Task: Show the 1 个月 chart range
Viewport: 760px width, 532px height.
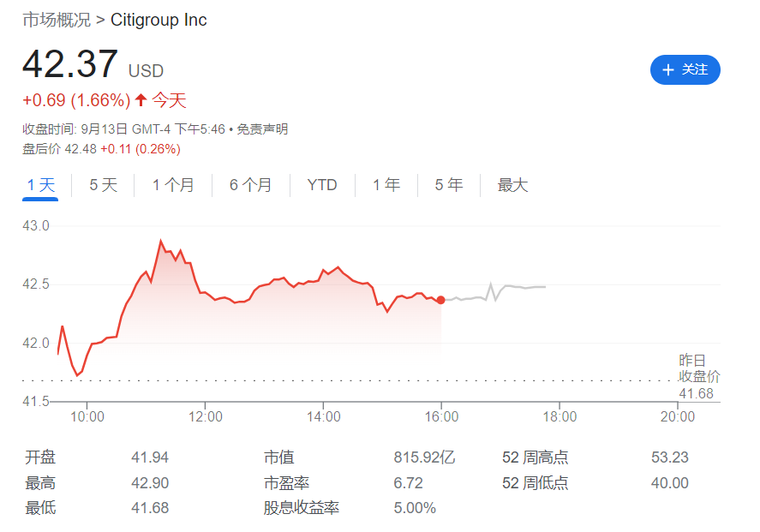Action: [x=173, y=185]
